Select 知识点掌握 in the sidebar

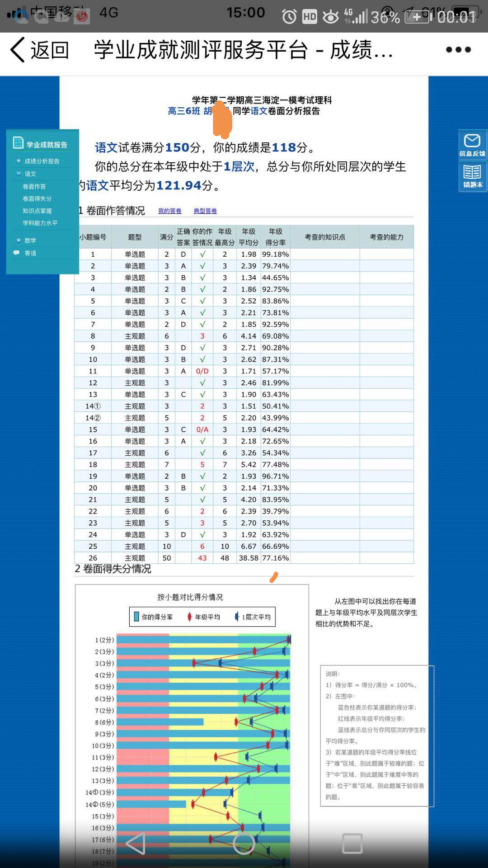click(37, 211)
